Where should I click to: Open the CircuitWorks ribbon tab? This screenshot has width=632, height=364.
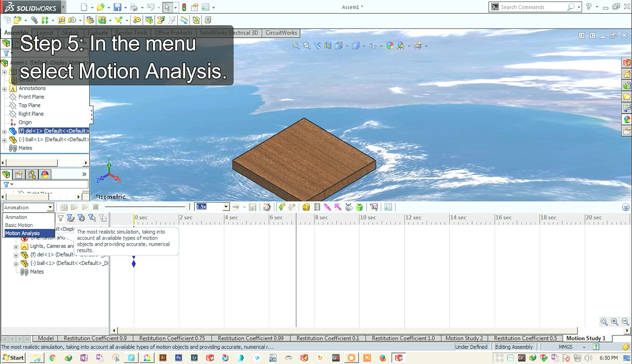281,33
